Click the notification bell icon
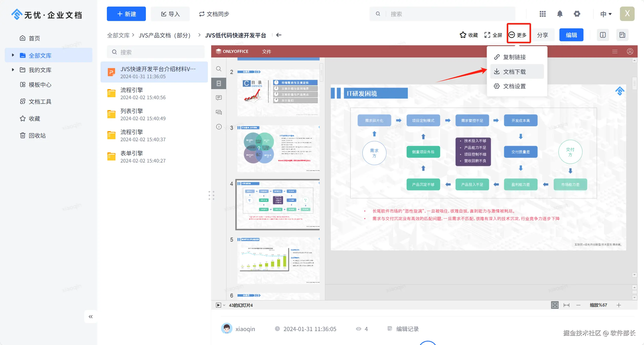This screenshot has width=644, height=345. click(560, 14)
